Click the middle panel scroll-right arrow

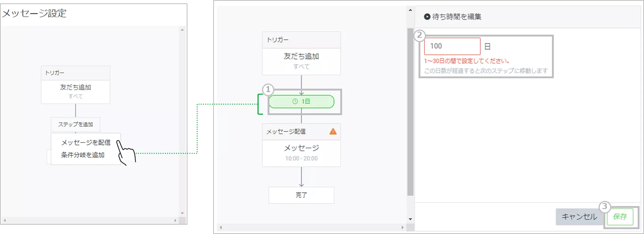click(x=402, y=227)
